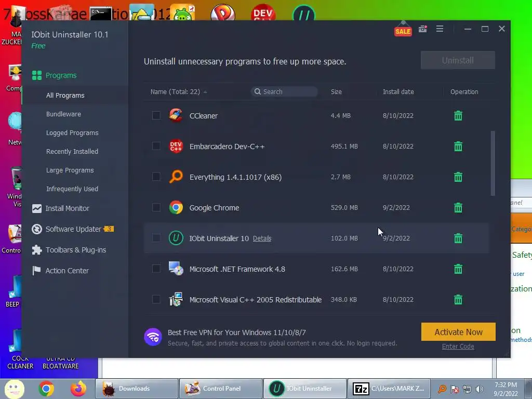Check the Embarcadero Dev-C++ checkbox
The height and width of the screenshot is (399, 532).
click(156, 146)
